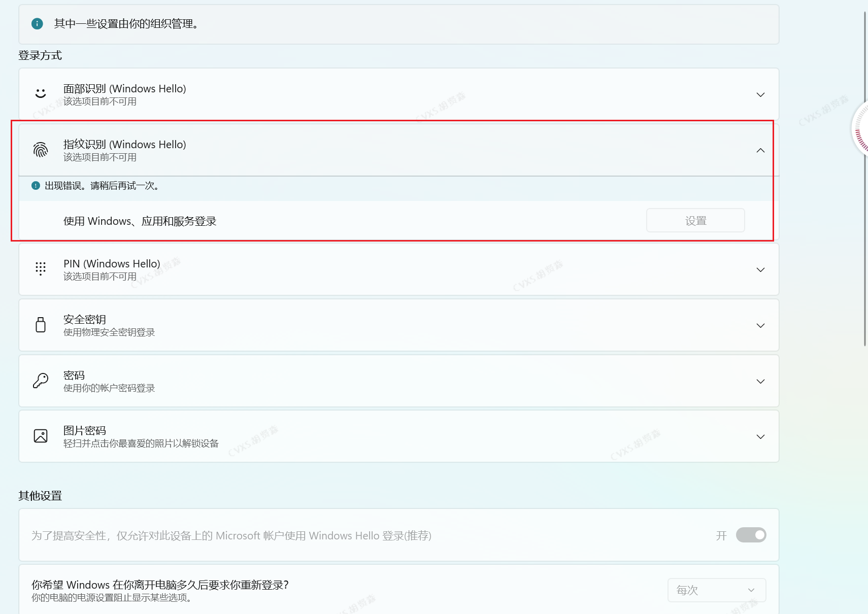Screen dimensions: 868x614
Task: Click the PIN (Windows Hello) title
Action: coord(112,263)
